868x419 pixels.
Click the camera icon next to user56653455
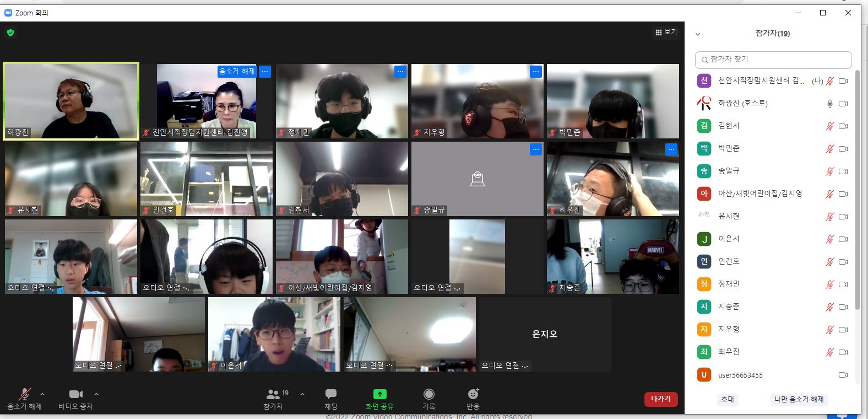pyautogui.click(x=843, y=375)
